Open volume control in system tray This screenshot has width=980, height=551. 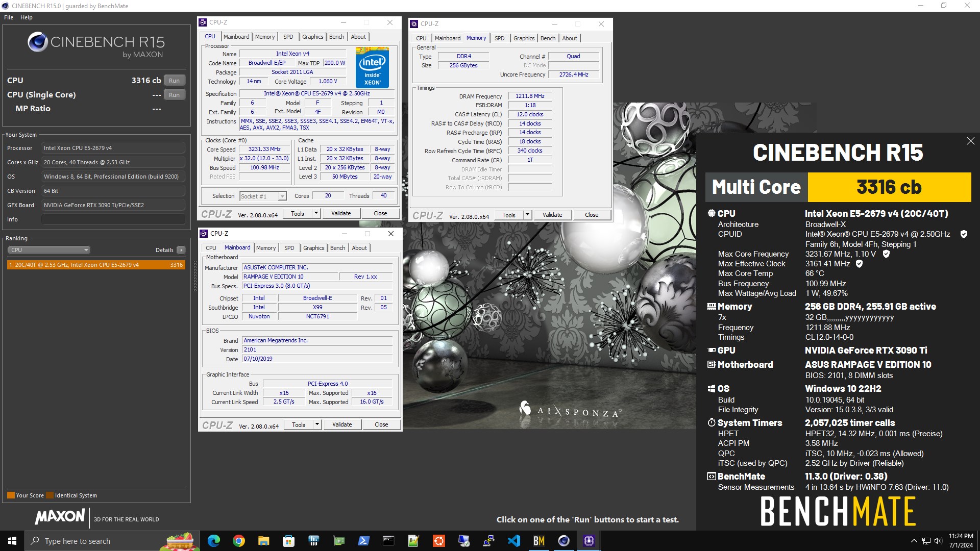point(938,541)
